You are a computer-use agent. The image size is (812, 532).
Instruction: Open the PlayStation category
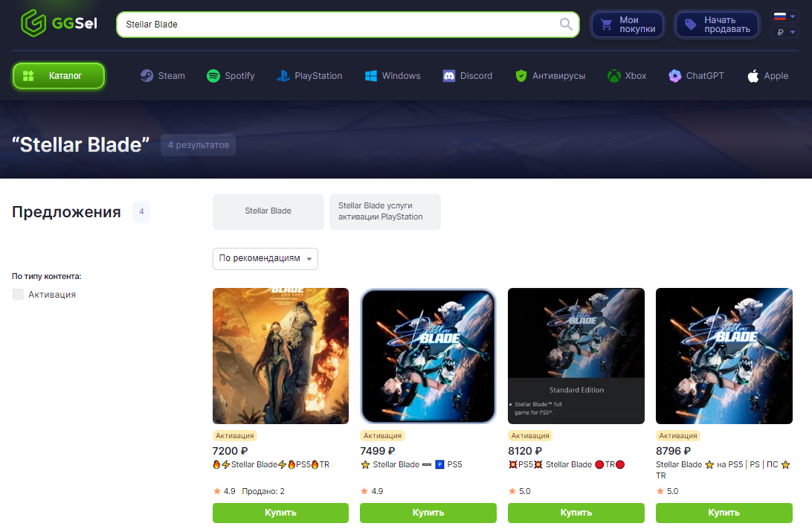point(309,76)
